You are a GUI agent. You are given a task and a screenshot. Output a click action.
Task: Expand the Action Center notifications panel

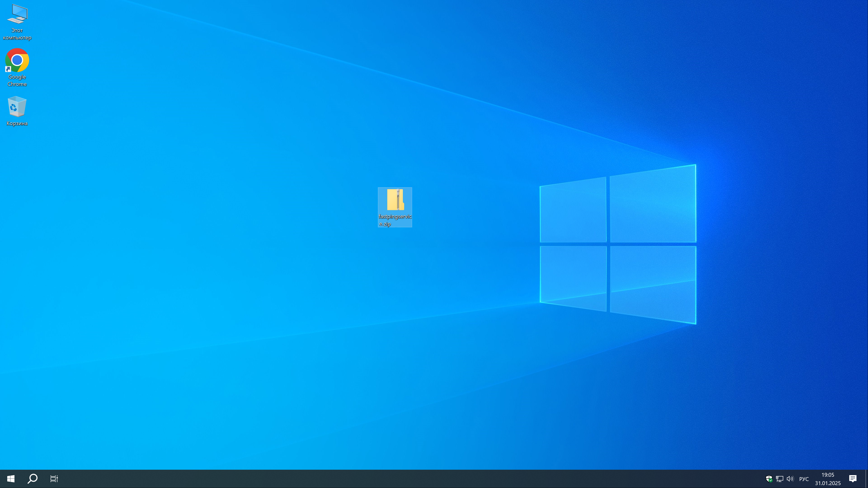[x=852, y=479]
